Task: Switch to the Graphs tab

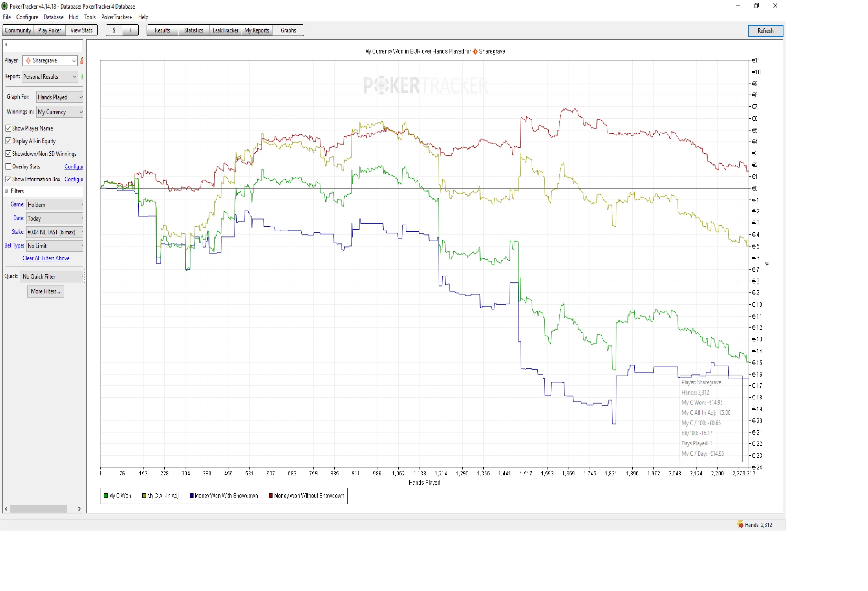Action: point(288,30)
